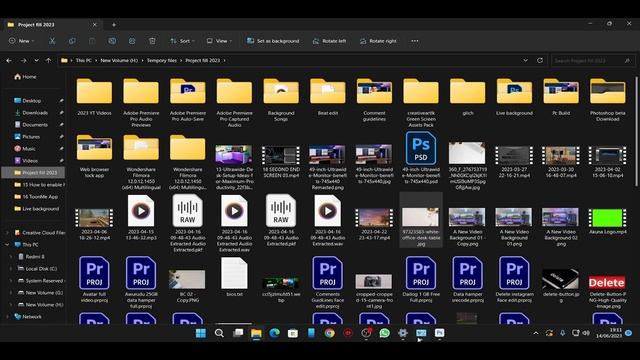Select the first Audio Extracted.pkf RAW file
Image resolution: width=640 pixels, height=360 pixels.
click(x=188, y=223)
